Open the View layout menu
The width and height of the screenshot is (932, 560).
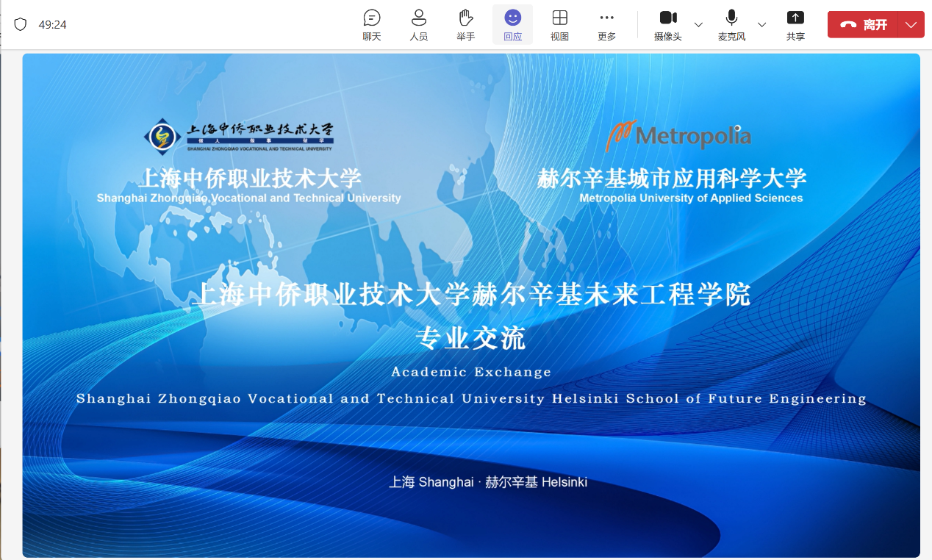pos(559,24)
